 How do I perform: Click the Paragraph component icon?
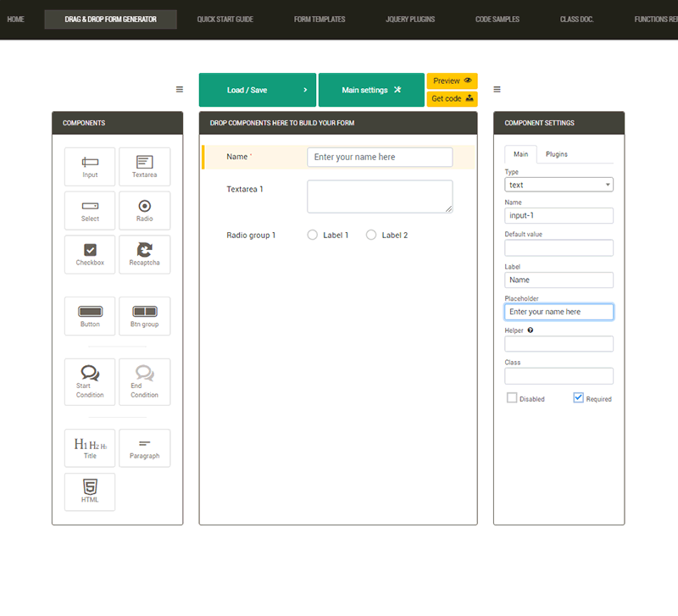144,448
